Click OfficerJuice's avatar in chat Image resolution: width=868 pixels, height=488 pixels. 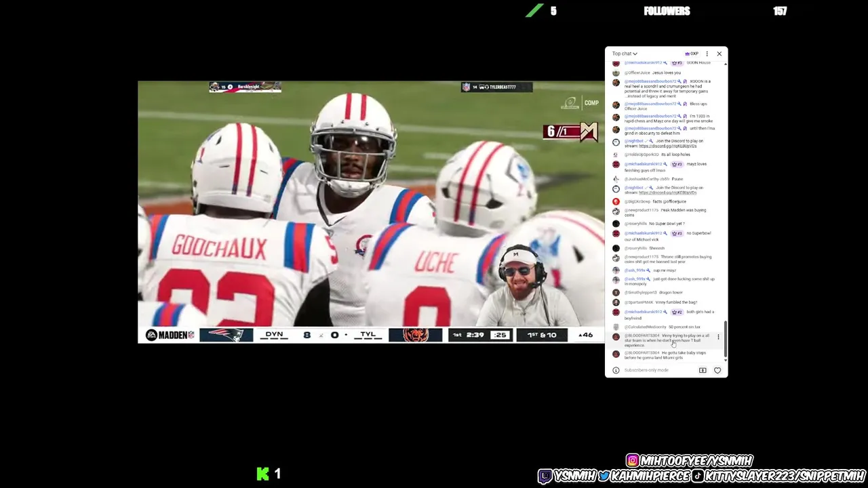point(616,73)
